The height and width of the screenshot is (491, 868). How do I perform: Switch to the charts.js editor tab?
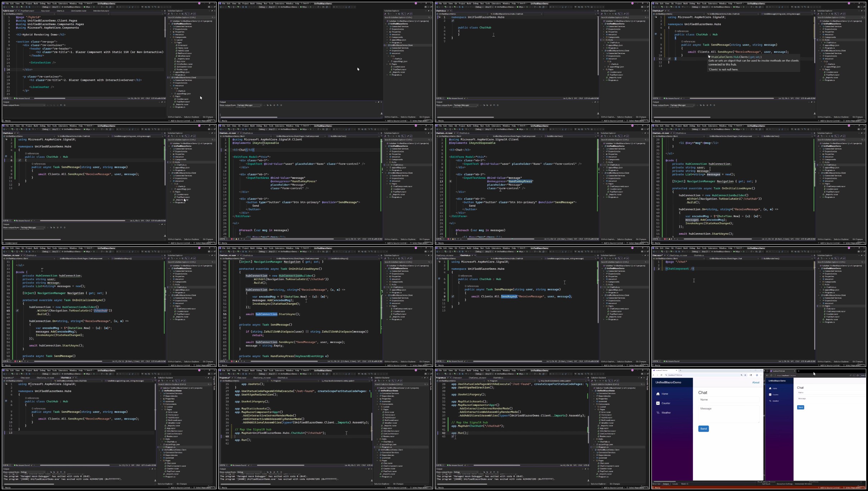coord(60,11)
